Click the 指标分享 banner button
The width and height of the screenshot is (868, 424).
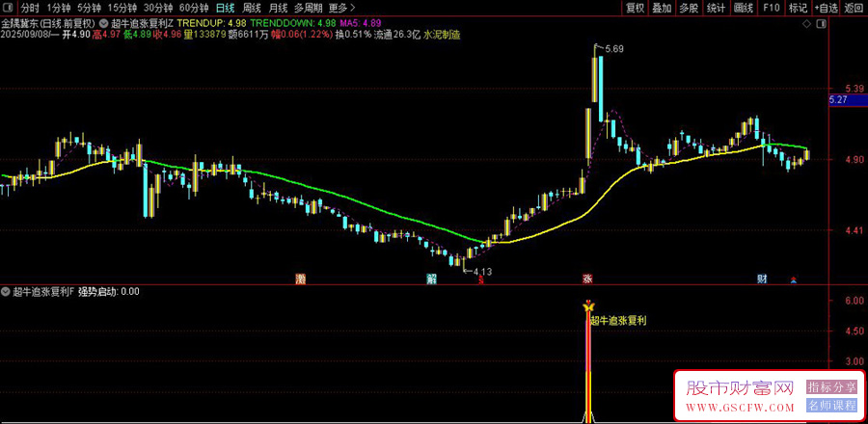831,385
